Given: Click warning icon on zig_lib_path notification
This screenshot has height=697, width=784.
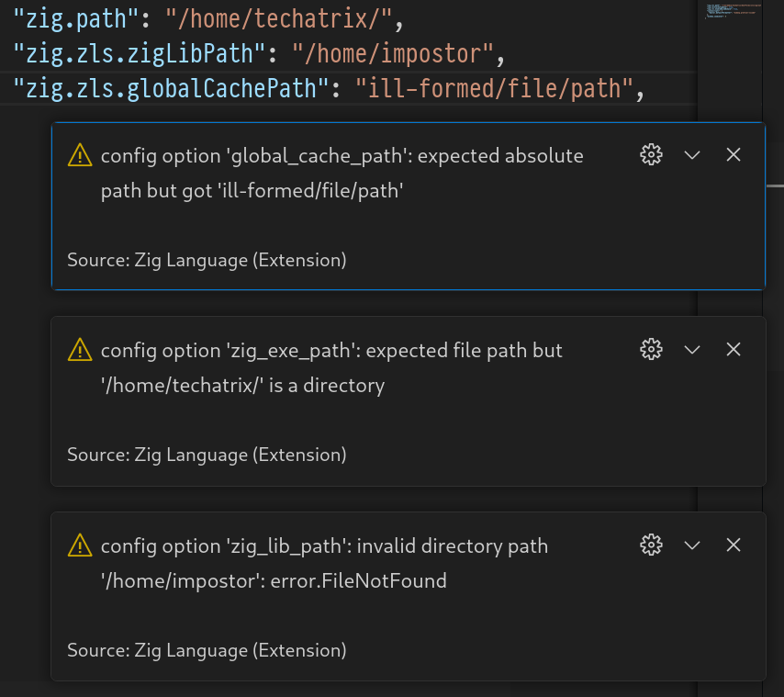Looking at the screenshot, I should pos(80,545).
